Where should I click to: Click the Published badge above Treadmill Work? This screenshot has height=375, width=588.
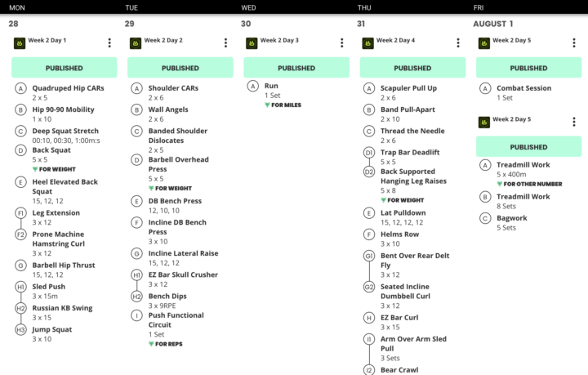click(x=528, y=147)
